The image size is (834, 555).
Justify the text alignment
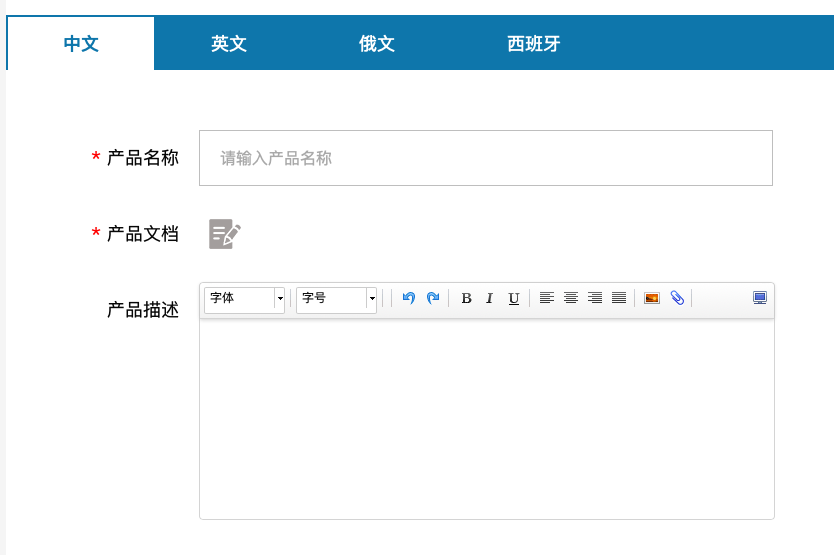pyautogui.click(x=619, y=298)
